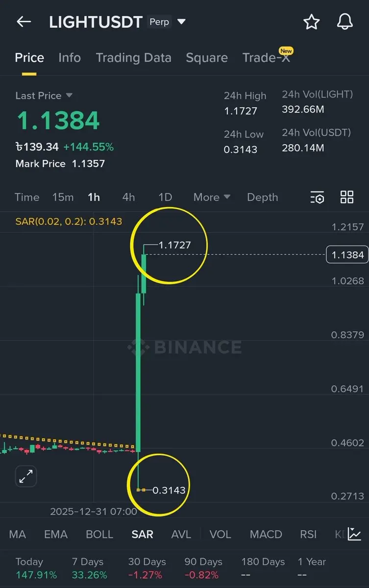Tap the 0.3143 low price marker on chart
The width and height of the screenshot is (369, 588).
[169, 490]
